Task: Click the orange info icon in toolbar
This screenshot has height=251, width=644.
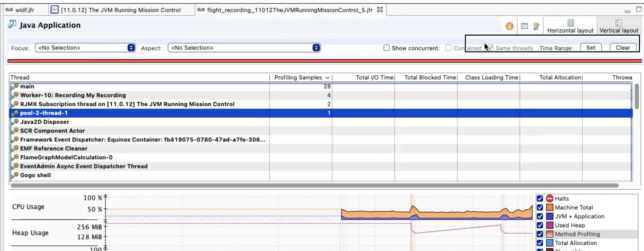Action: pyautogui.click(x=509, y=26)
